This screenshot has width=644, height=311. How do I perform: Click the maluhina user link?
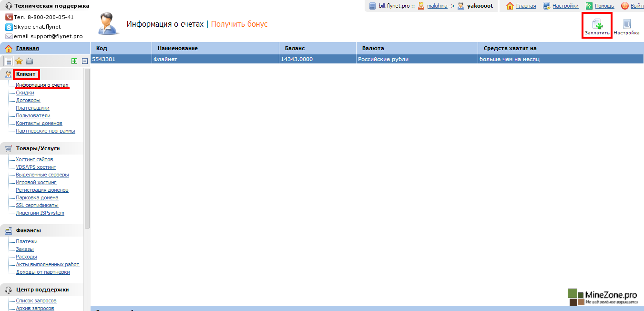pyautogui.click(x=437, y=6)
